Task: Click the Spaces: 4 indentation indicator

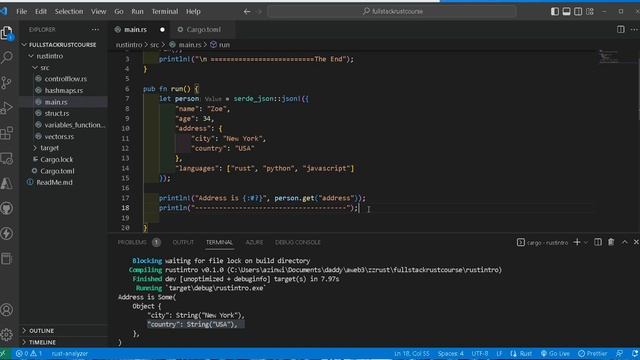Action: coord(451,353)
